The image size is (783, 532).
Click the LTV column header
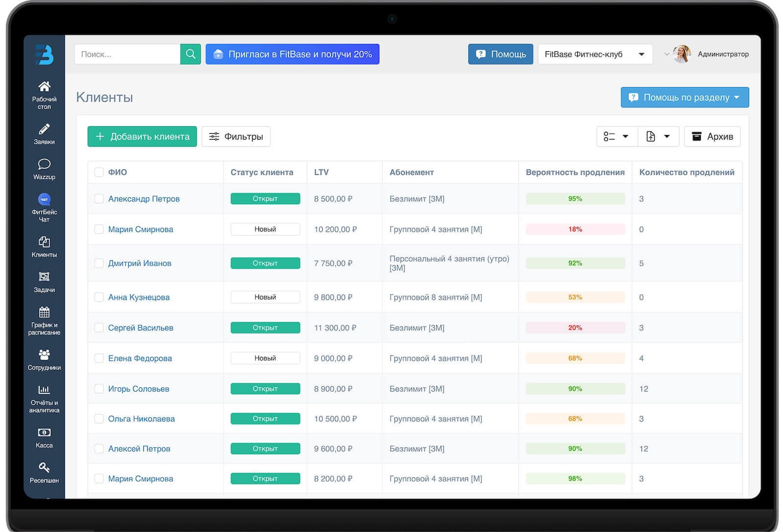[x=322, y=172]
